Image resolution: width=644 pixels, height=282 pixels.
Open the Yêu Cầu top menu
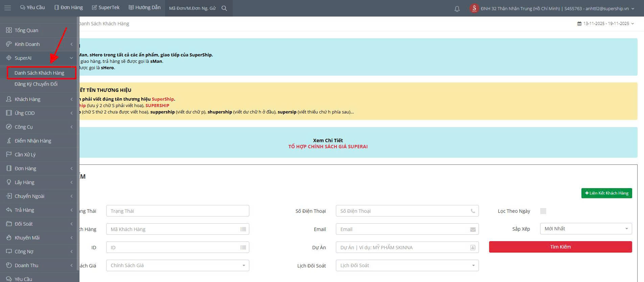[32, 7]
